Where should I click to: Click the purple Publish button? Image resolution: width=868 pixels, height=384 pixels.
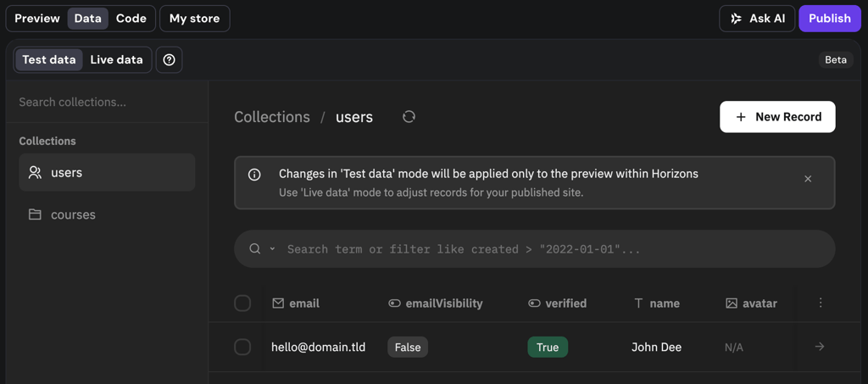click(829, 19)
